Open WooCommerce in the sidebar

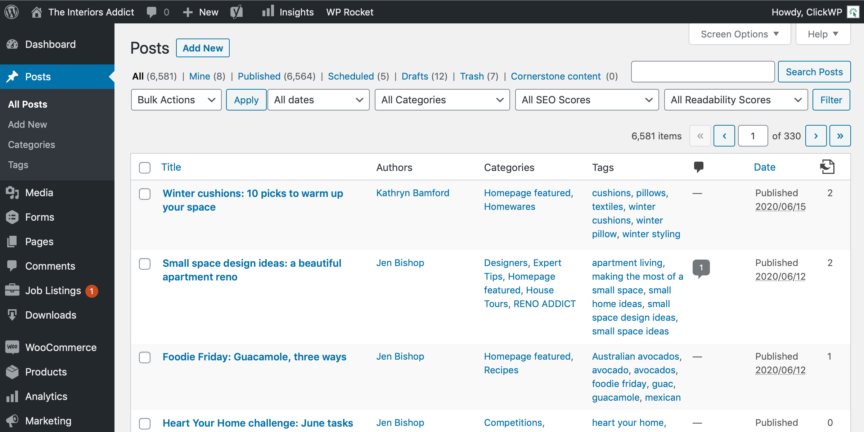pyautogui.click(x=60, y=347)
